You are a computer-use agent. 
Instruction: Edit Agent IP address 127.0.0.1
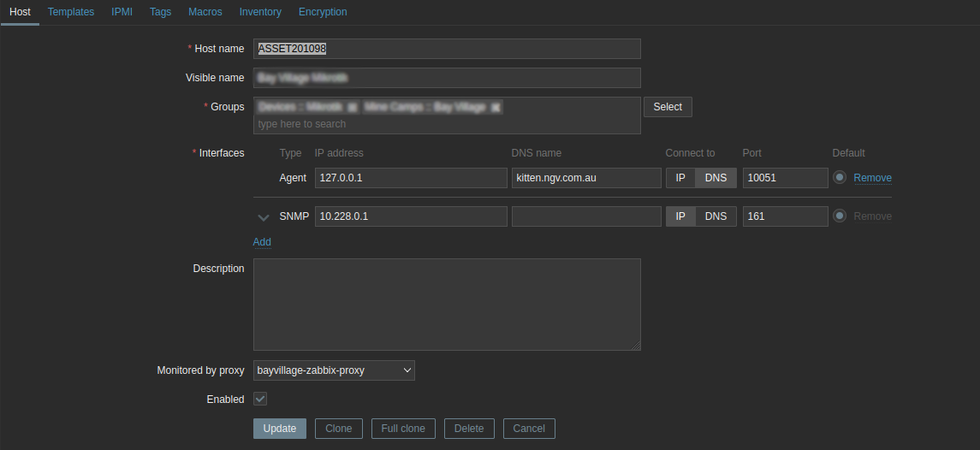click(x=411, y=177)
